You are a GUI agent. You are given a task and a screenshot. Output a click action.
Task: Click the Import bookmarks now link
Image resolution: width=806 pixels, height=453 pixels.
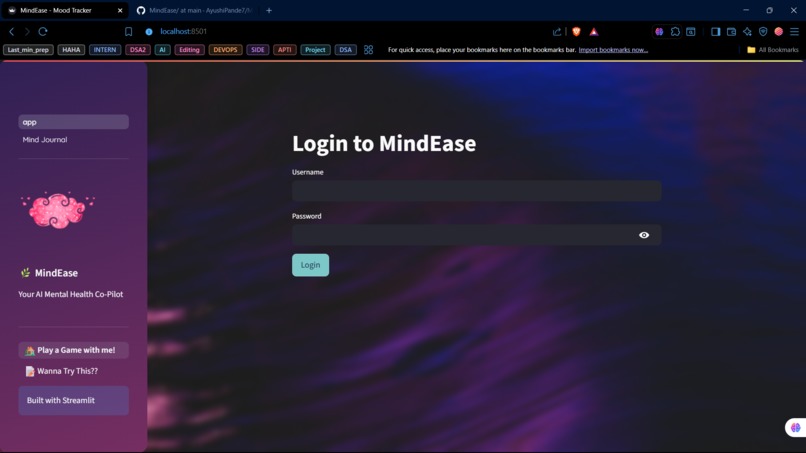pyautogui.click(x=613, y=50)
